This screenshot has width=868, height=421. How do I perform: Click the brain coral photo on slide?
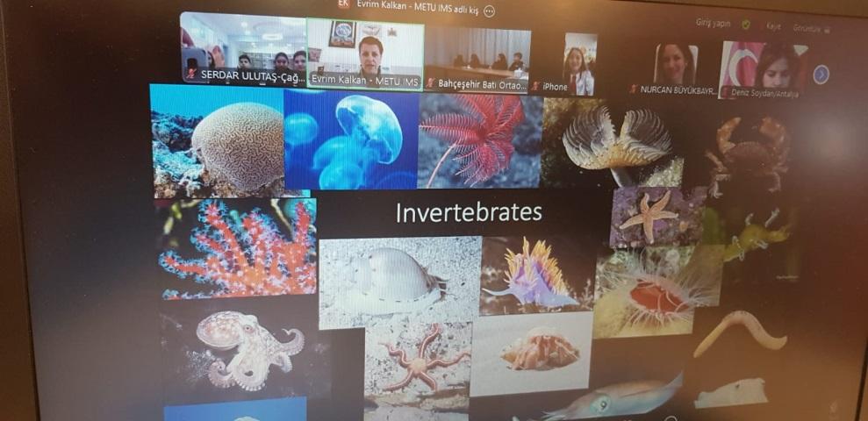pos(217,141)
